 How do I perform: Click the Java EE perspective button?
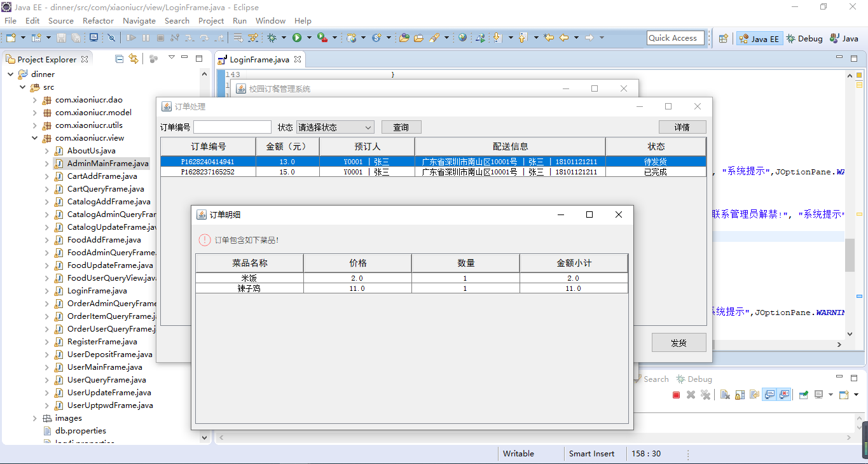[x=759, y=39]
